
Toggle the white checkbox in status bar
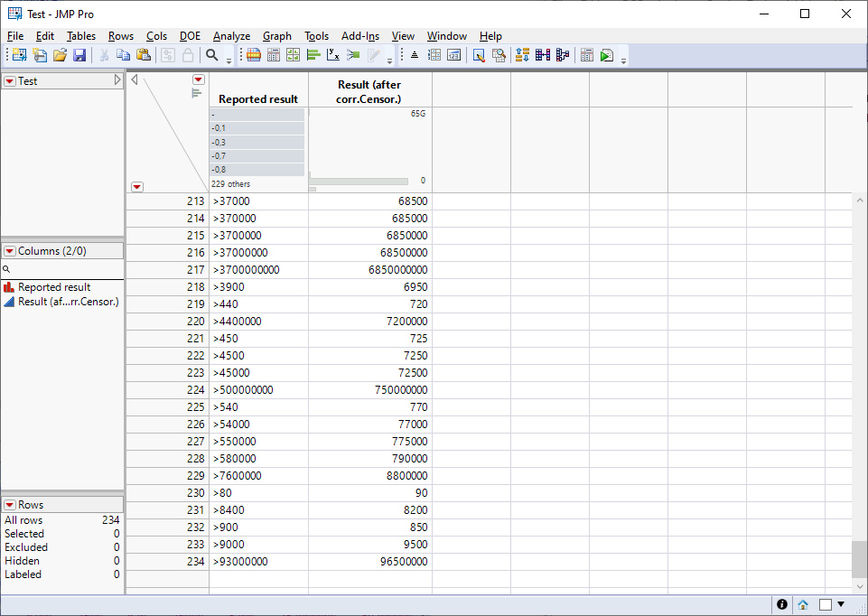coord(825,604)
